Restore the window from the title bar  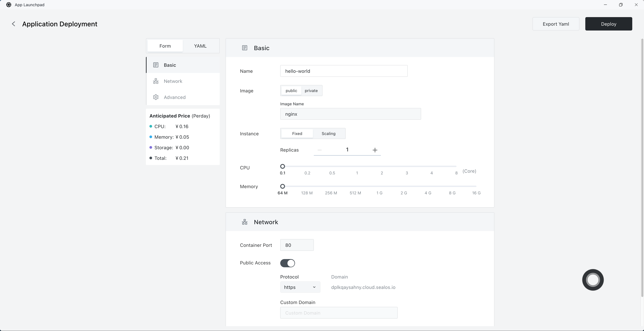pos(621,5)
